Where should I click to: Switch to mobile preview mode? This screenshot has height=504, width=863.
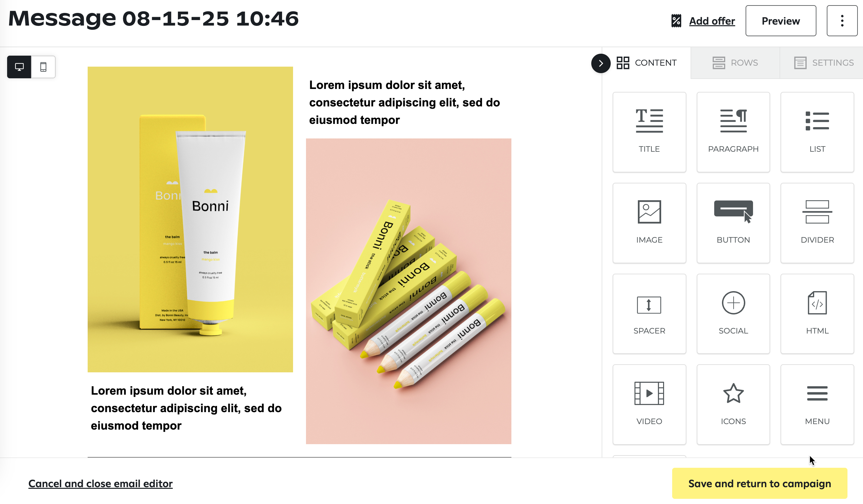(x=43, y=67)
